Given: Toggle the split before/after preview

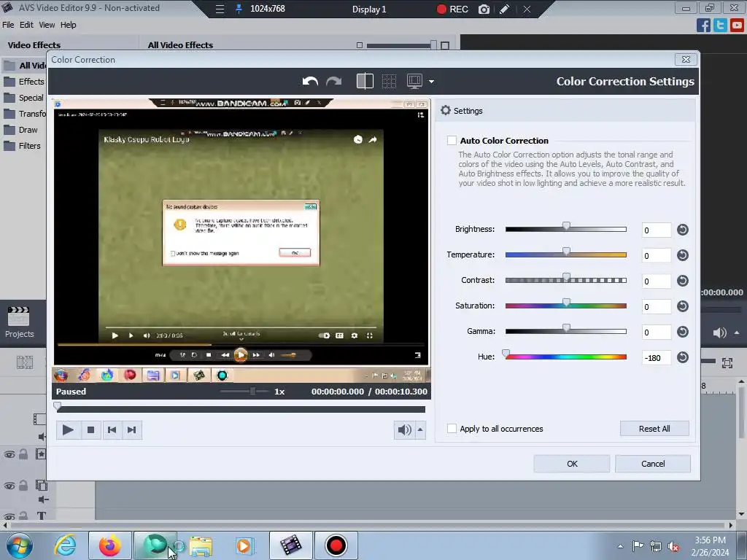Looking at the screenshot, I should [365, 81].
